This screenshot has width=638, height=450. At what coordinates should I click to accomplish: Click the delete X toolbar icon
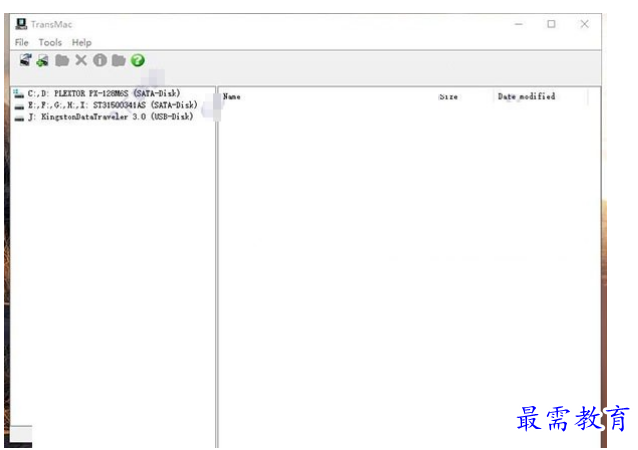pyautogui.click(x=81, y=60)
